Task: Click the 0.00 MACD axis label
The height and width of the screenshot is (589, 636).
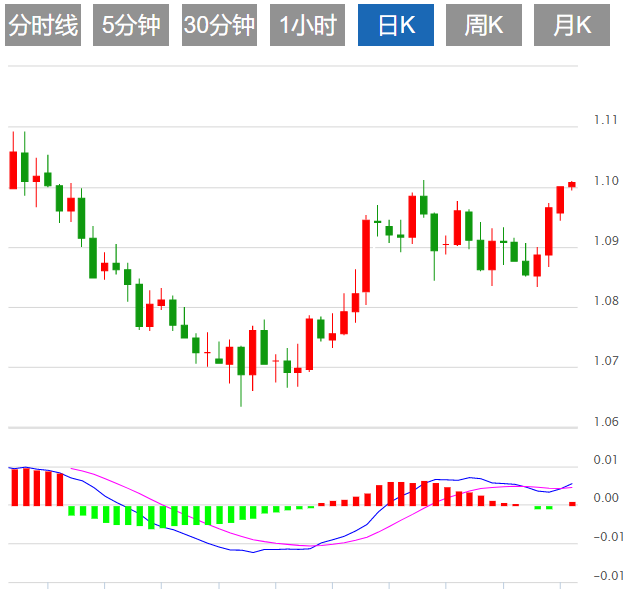Action: click(606, 498)
